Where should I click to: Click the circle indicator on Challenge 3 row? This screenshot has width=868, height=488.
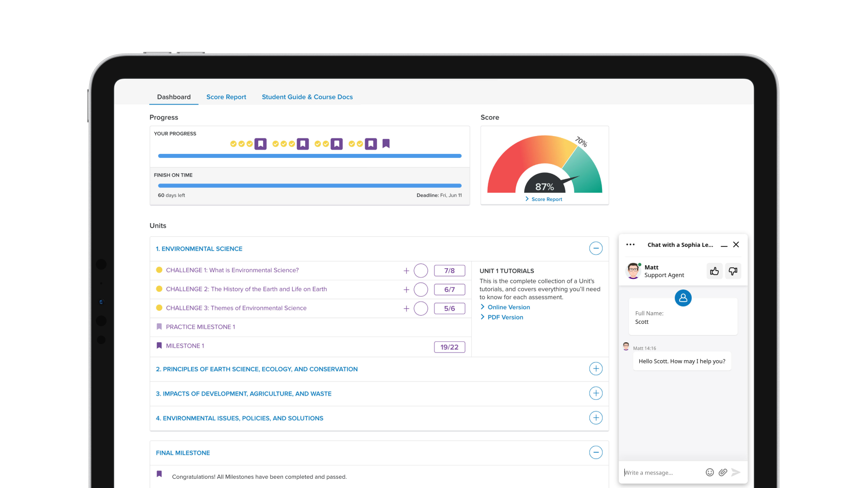[421, 308]
